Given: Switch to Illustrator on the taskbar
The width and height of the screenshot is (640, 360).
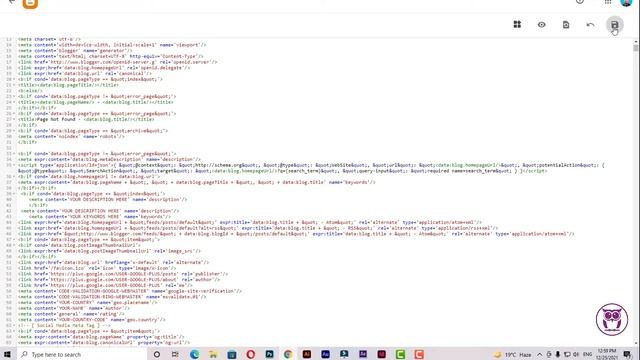Looking at the screenshot, I should [x=307, y=354].
